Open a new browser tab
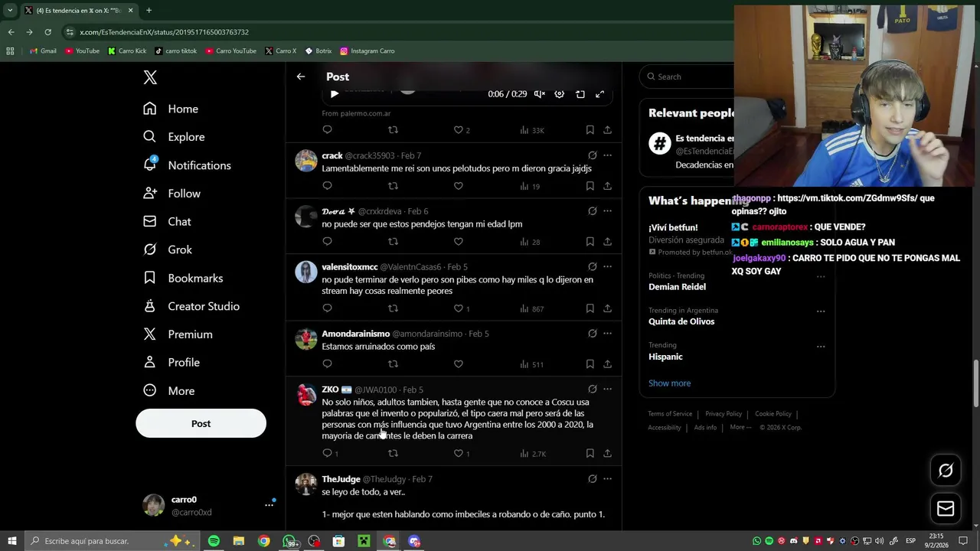The height and width of the screenshot is (551, 980). point(149,11)
